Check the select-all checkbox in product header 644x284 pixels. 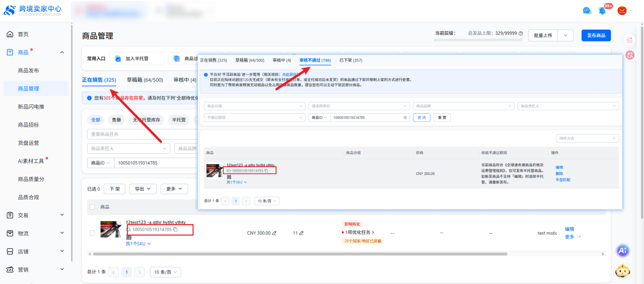[x=92, y=207]
